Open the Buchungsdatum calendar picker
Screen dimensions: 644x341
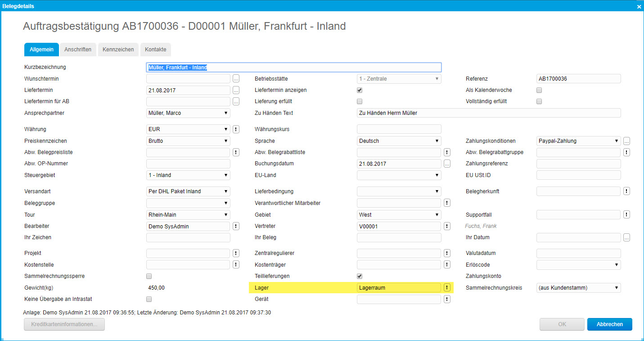pos(447,164)
